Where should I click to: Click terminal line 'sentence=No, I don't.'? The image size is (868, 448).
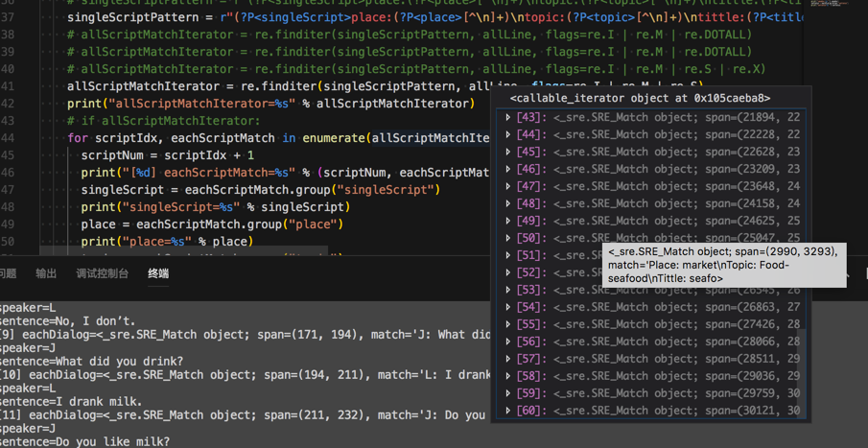tap(67, 321)
